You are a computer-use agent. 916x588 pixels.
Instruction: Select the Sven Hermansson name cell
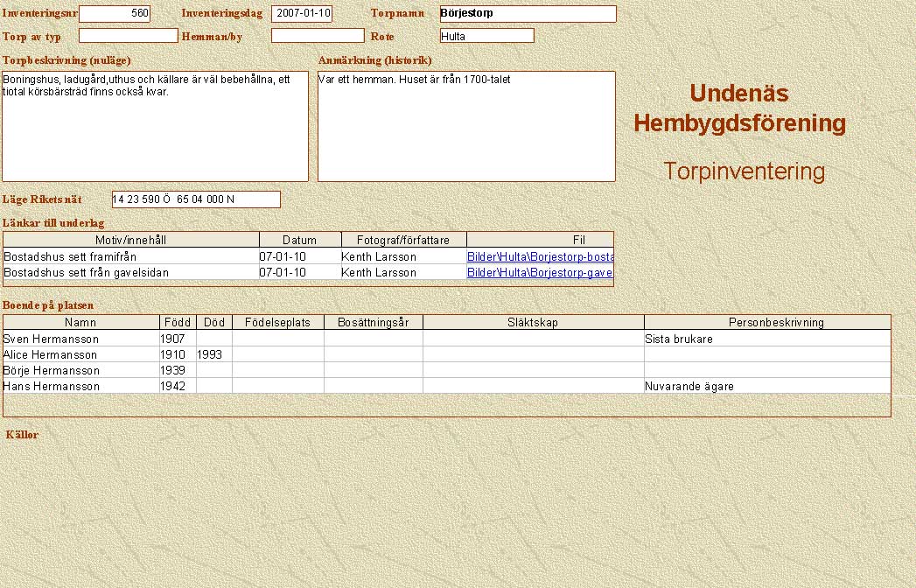click(x=80, y=339)
